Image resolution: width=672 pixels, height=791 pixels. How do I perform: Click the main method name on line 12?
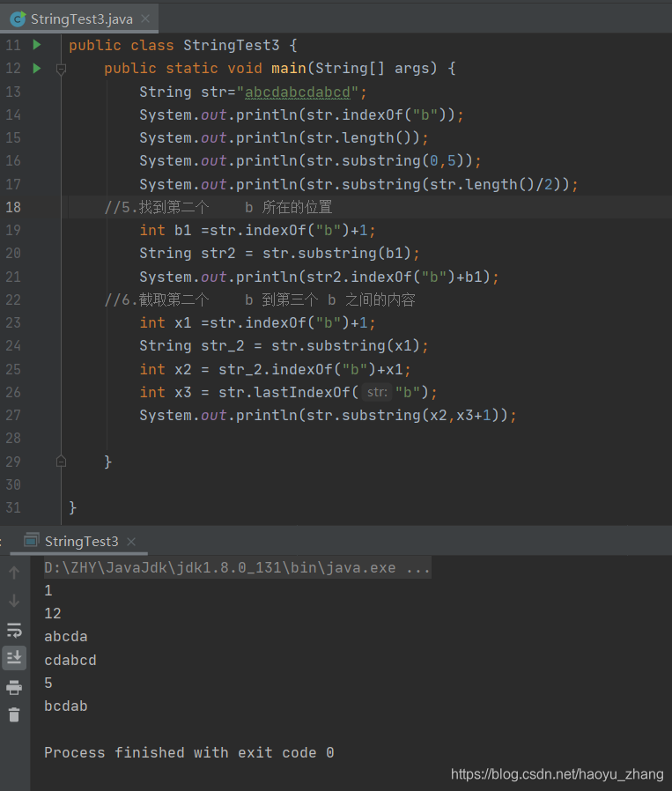point(289,68)
